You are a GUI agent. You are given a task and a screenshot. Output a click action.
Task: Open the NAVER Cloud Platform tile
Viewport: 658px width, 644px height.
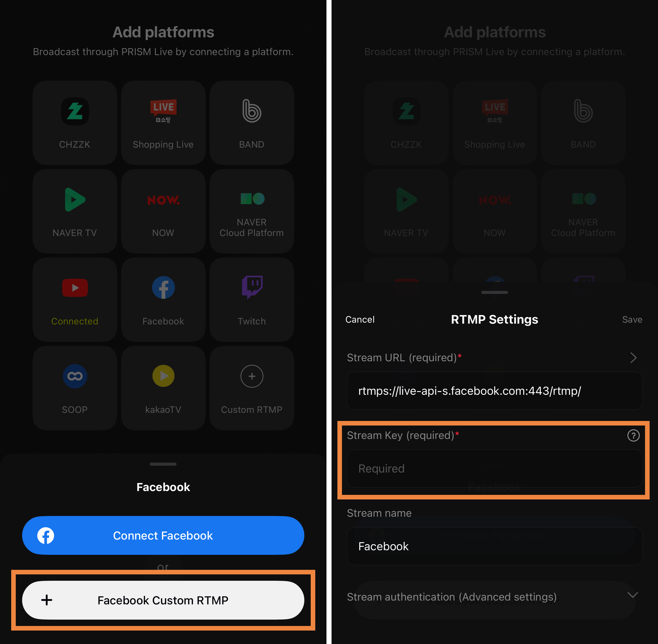point(251,211)
